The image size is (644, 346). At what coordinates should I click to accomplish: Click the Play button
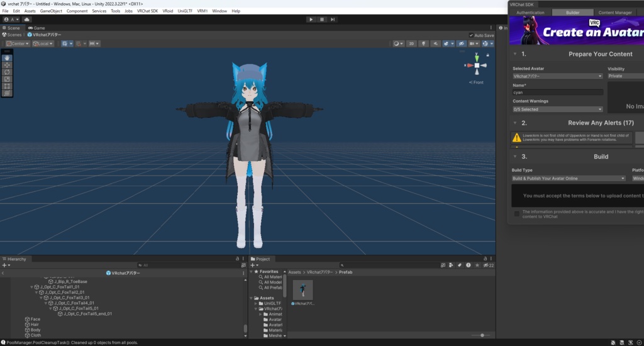click(x=311, y=20)
